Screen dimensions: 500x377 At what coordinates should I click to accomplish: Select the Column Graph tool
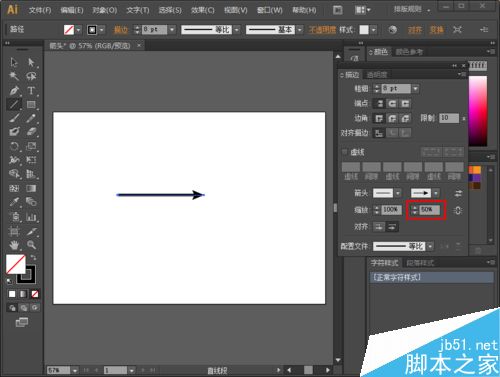pos(31,217)
